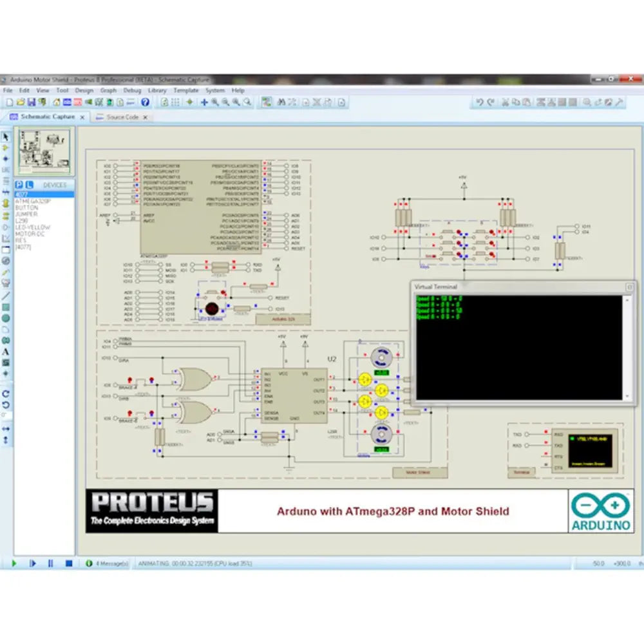Stop the simulation

69,563
